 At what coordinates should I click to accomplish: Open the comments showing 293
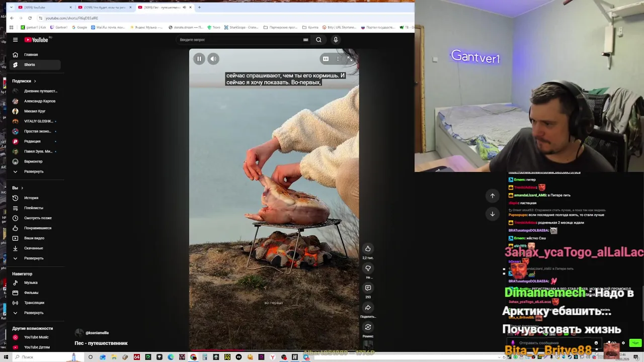point(368,288)
